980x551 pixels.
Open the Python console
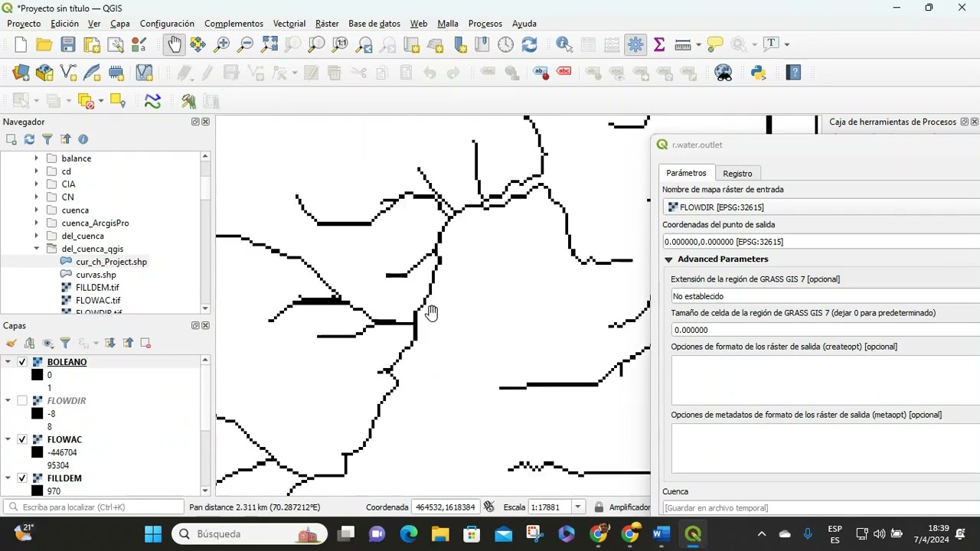point(759,73)
